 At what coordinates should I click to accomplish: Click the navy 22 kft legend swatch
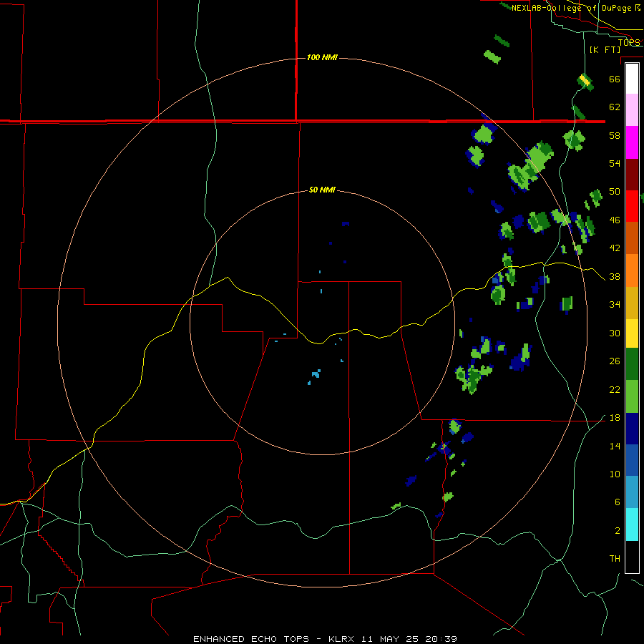point(632,429)
